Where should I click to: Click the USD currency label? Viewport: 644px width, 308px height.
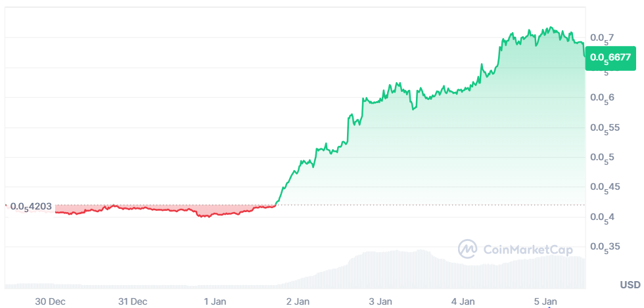tap(630, 284)
